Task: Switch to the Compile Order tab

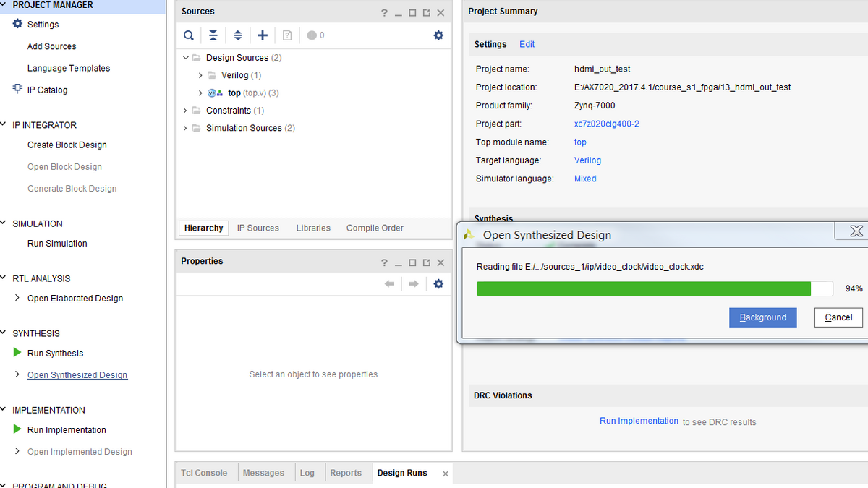Action: (x=375, y=228)
